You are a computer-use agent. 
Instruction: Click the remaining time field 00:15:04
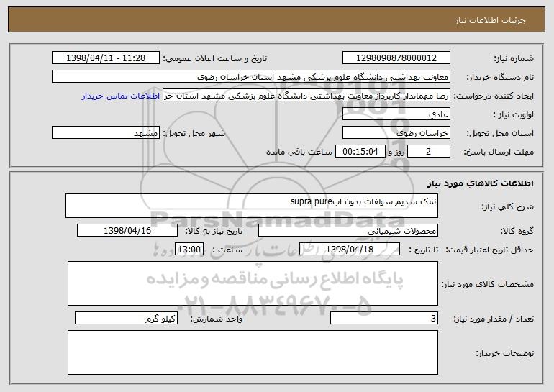click(360, 152)
